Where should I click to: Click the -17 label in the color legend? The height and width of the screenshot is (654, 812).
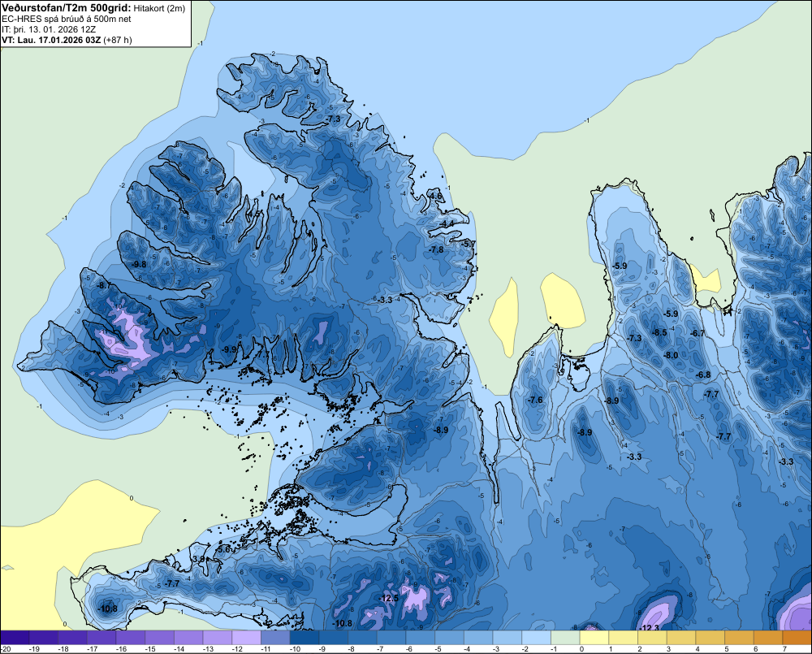(x=93, y=649)
